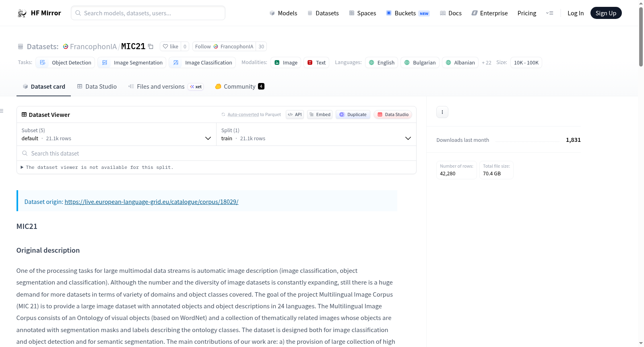Like the MIC21 dataset
This screenshot has width=644, height=347.
click(x=170, y=46)
